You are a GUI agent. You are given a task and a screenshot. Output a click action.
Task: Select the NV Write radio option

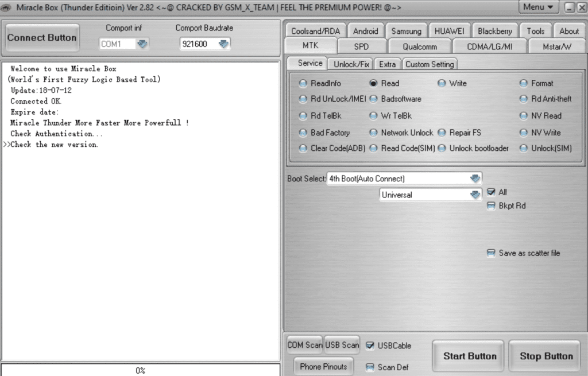click(524, 133)
